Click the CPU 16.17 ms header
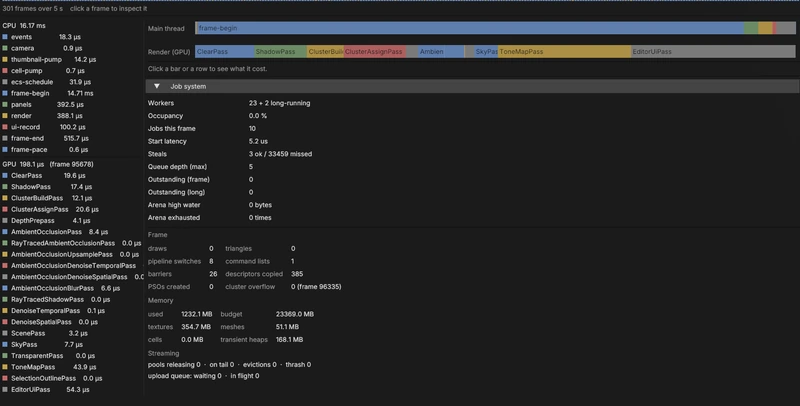Image resolution: width=800 pixels, height=406 pixels. click(24, 25)
